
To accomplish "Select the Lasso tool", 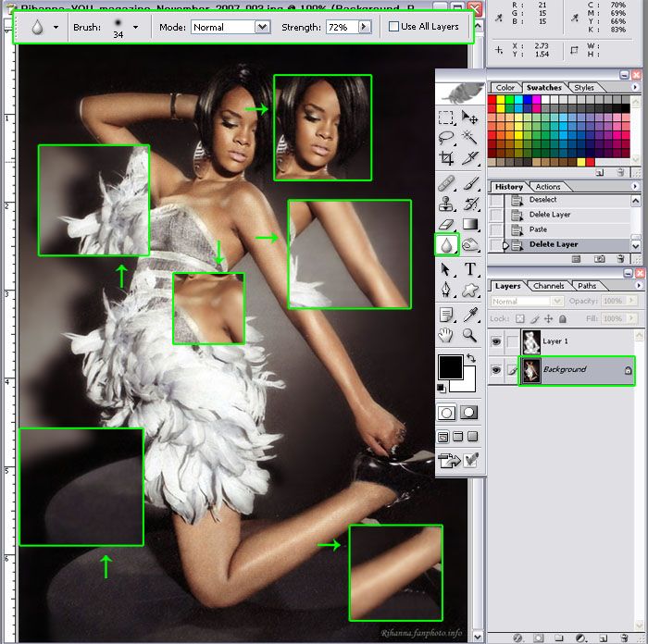I will (446, 138).
